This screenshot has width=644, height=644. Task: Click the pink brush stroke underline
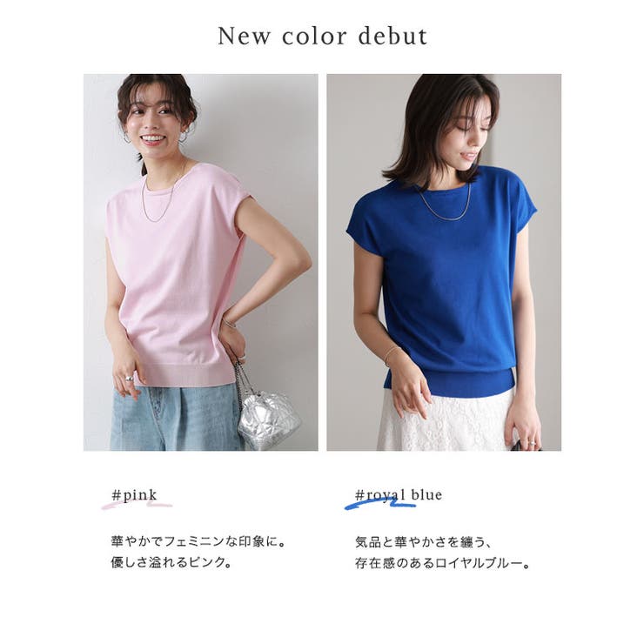(137, 505)
